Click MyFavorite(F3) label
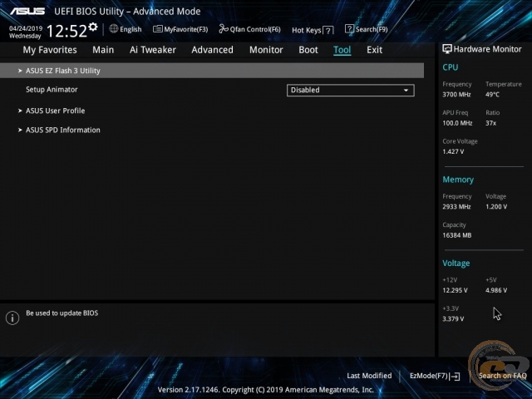The image size is (532, 399). (186, 30)
